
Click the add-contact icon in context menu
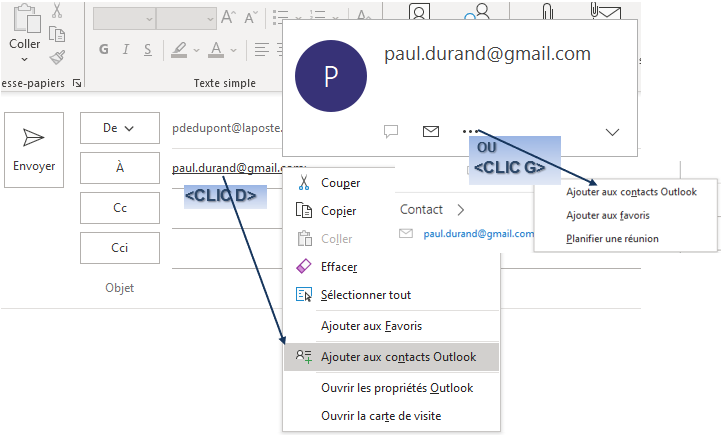click(303, 356)
